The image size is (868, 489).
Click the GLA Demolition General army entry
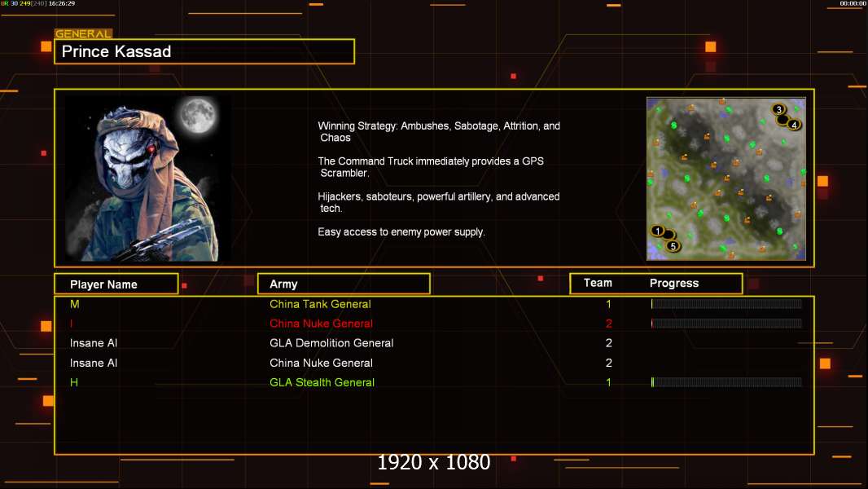pos(331,343)
